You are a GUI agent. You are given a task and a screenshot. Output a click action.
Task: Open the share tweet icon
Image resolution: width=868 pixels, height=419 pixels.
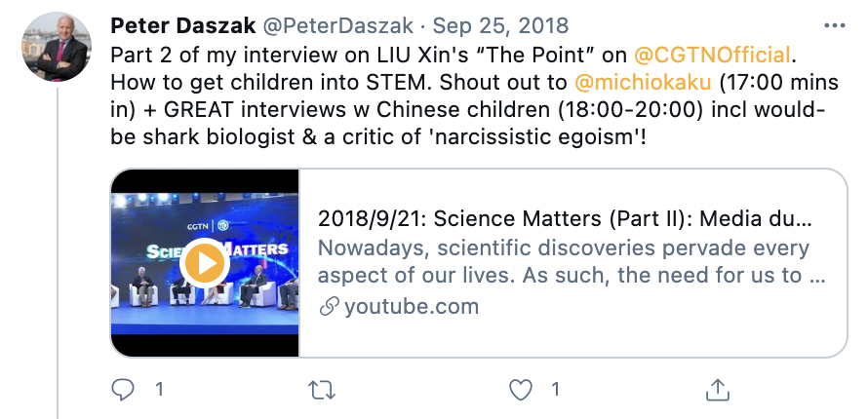[x=718, y=390]
